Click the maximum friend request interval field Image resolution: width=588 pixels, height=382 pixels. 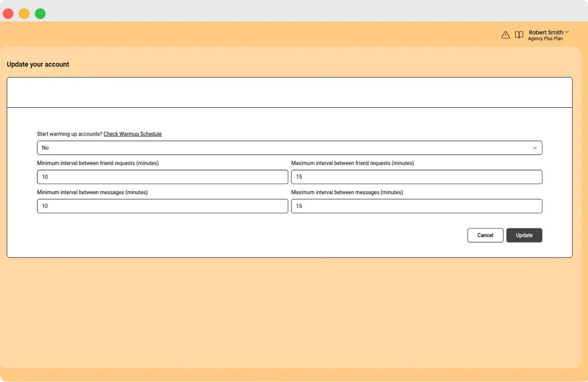[x=416, y=177]
